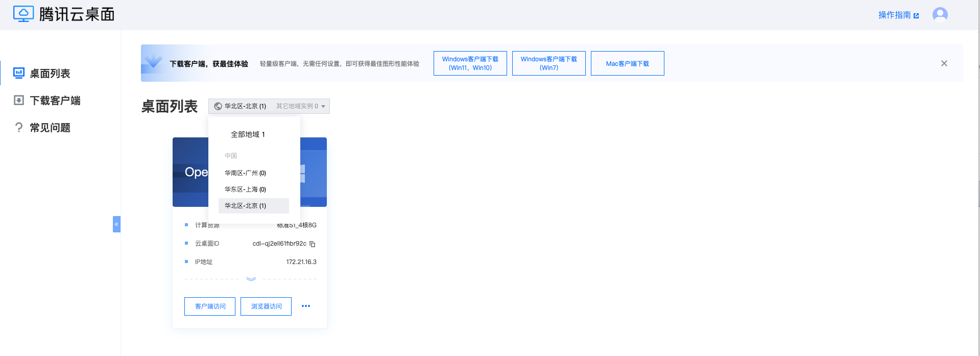Click the 下载客户端，获最佳体验 banner title
Viewport: 980px width, 356px height.
click(209, 64)
